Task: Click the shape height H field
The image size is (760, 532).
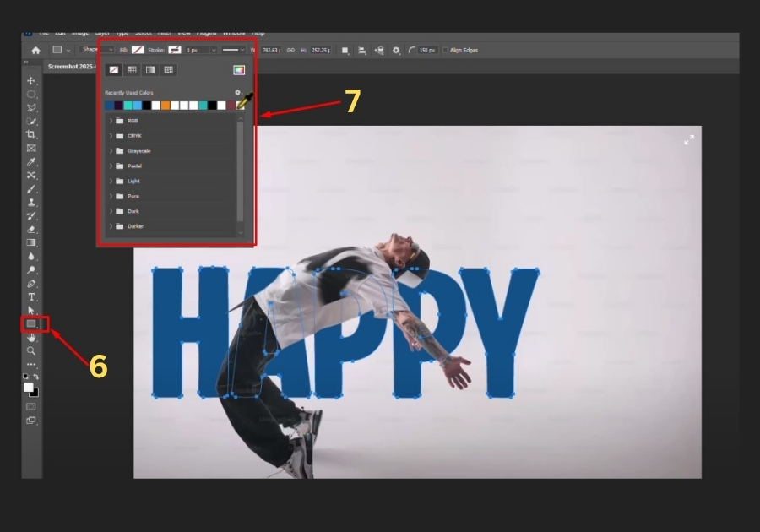Action: pyautogui.click(x=320, y=50)
